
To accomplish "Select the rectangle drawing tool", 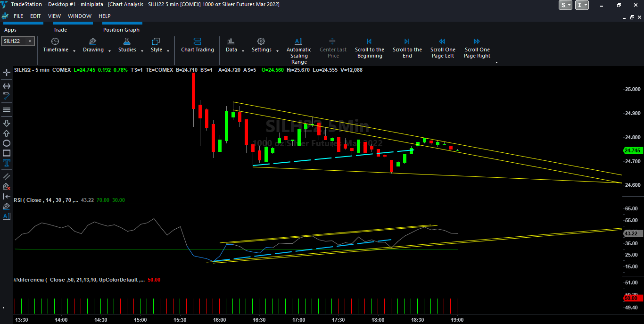I will pos(7,153).
